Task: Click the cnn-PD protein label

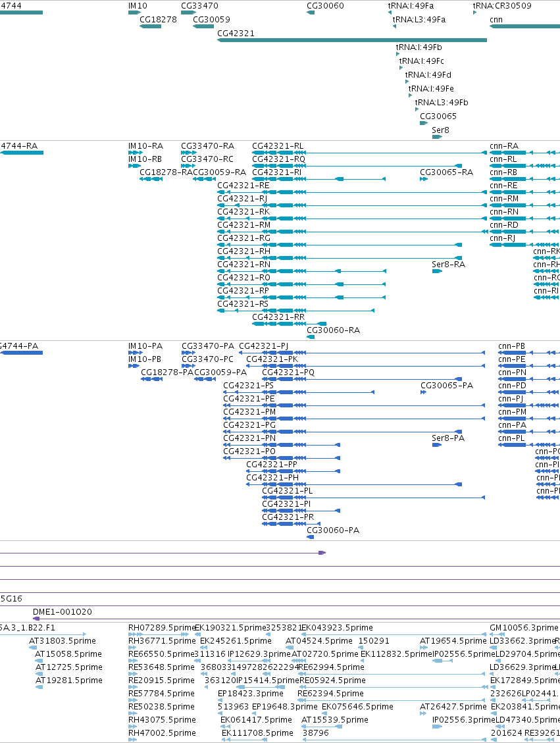Action: point(512,386)
